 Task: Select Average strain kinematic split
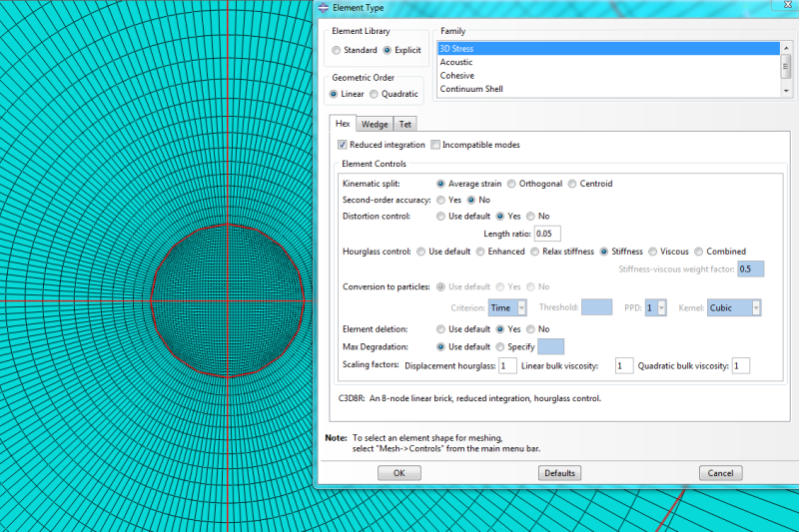[440, 184]
